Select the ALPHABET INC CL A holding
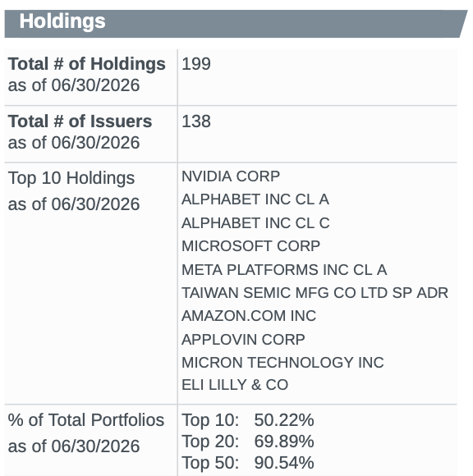This screenshot has width=473, height=476. (255, 199)
